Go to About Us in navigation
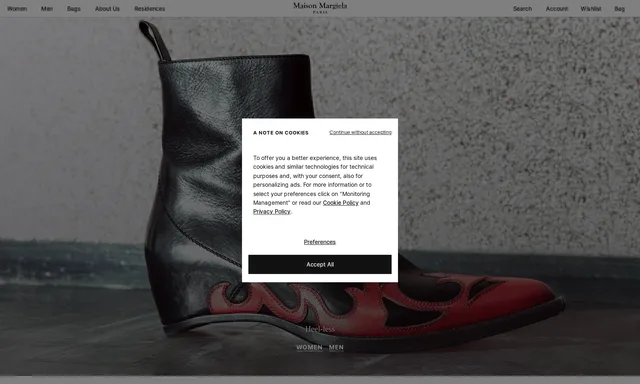 click(x=107, y=9)
